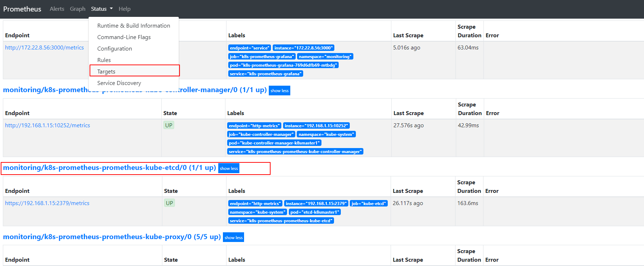Click the kube-etcd group heading link
The height and width of the screenshot is (266, 644).
pos(109,168)
